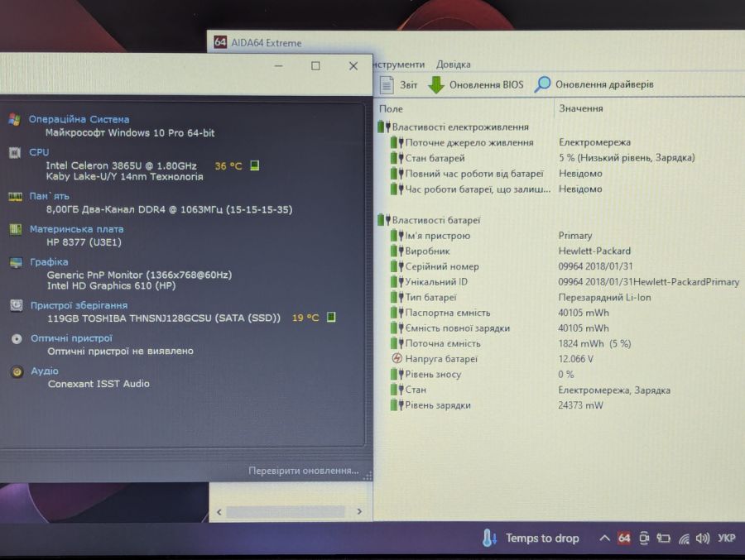The width and height of the screenshot is (745, 560).
Task: Click the Поле column header
Action: 391,108
